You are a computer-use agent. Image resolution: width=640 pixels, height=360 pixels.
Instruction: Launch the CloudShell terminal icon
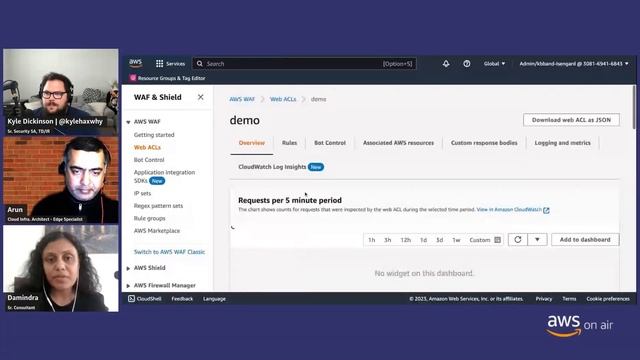tap(131, 299)
